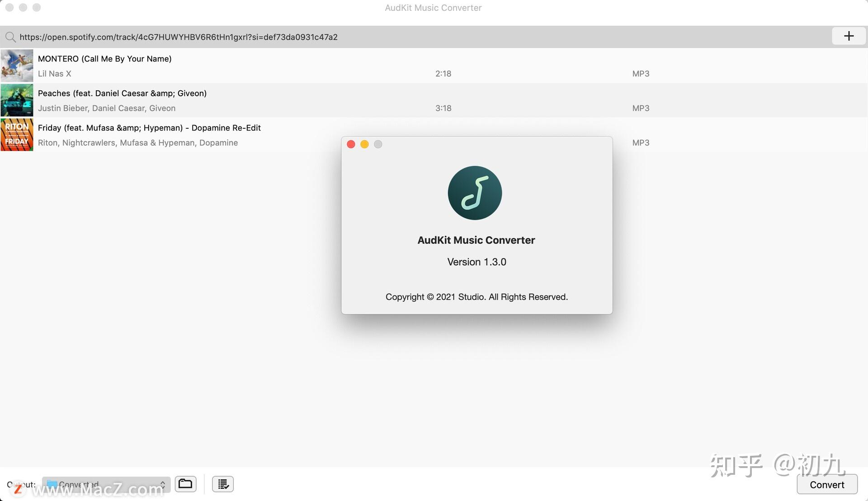Select the MONTERO (Call Me By Your Name) track
Viewport: 868px width, 501px height.
(x=104, y=59)
